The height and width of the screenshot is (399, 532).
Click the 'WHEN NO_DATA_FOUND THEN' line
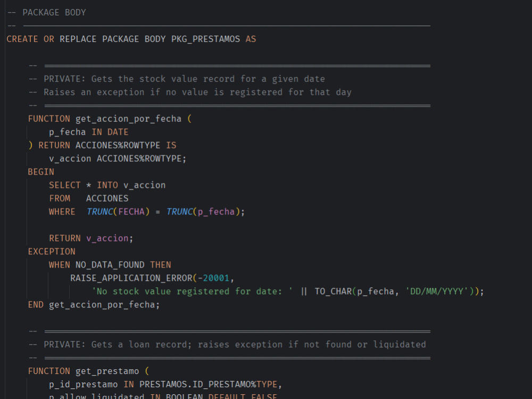pos(110,264)
